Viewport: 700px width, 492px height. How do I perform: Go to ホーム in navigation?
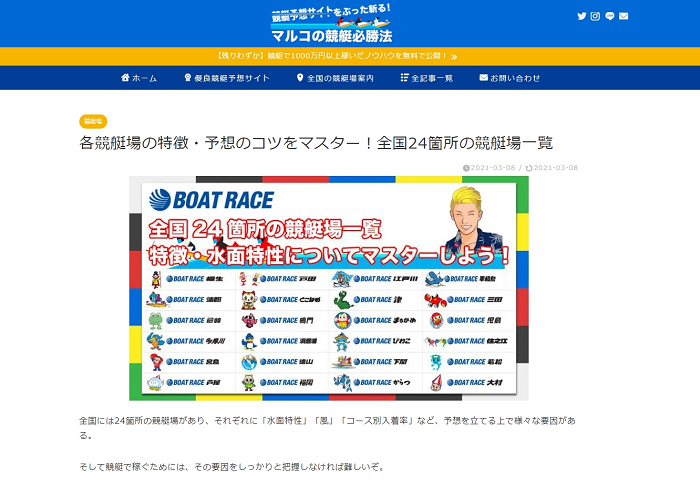click(139, 78)
